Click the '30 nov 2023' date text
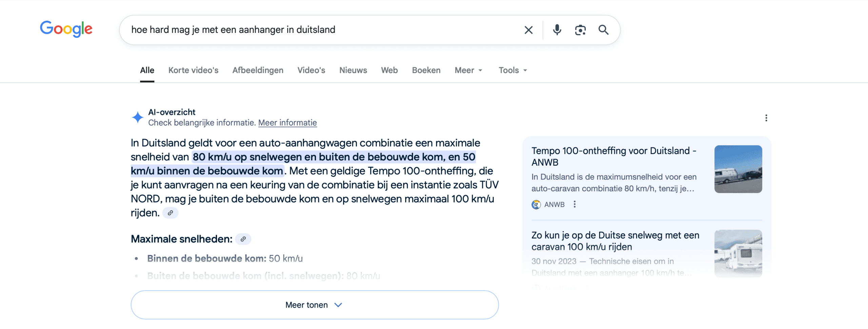The image size is (868, 329). (554, 261)
